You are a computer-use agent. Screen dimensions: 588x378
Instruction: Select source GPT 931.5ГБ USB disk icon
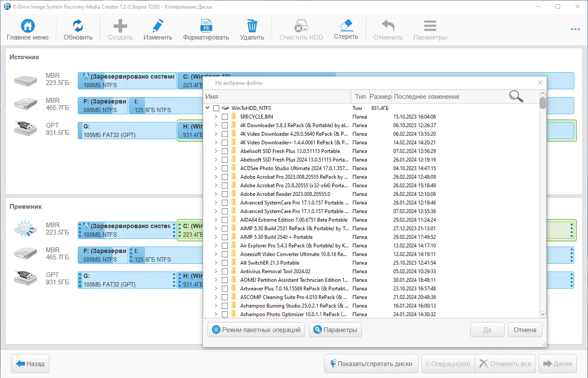(26, 128)
